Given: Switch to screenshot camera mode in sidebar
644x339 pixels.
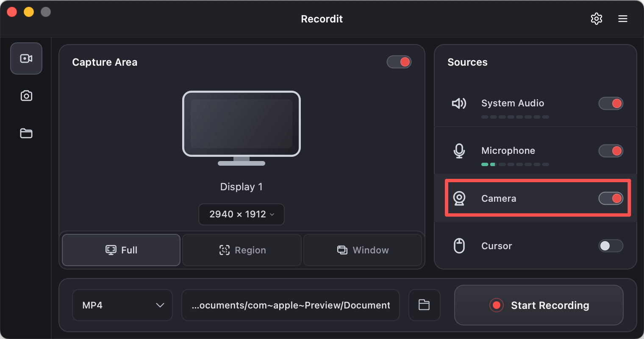Looking at the screenshot, I should click(26, 96).
